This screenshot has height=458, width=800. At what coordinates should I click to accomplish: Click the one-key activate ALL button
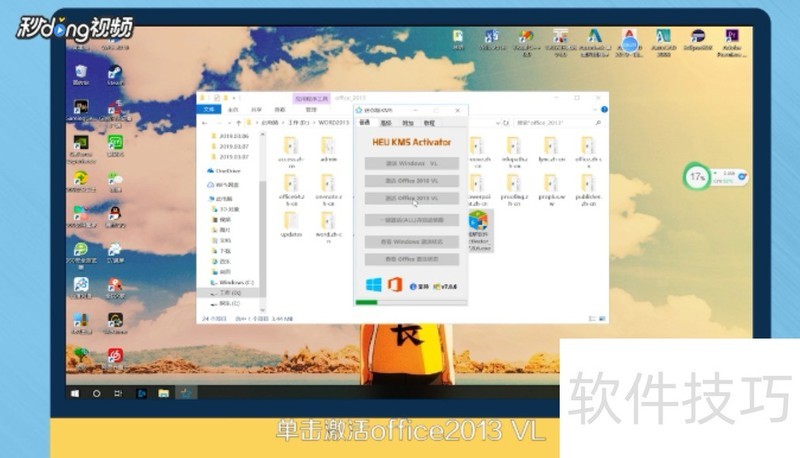[x=411, y=220]
